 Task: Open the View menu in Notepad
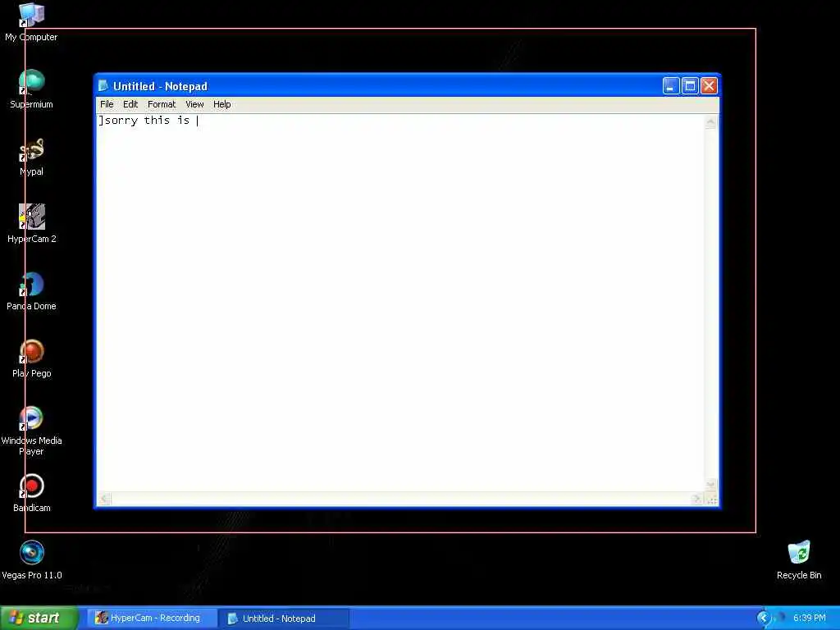click(194, 104)
